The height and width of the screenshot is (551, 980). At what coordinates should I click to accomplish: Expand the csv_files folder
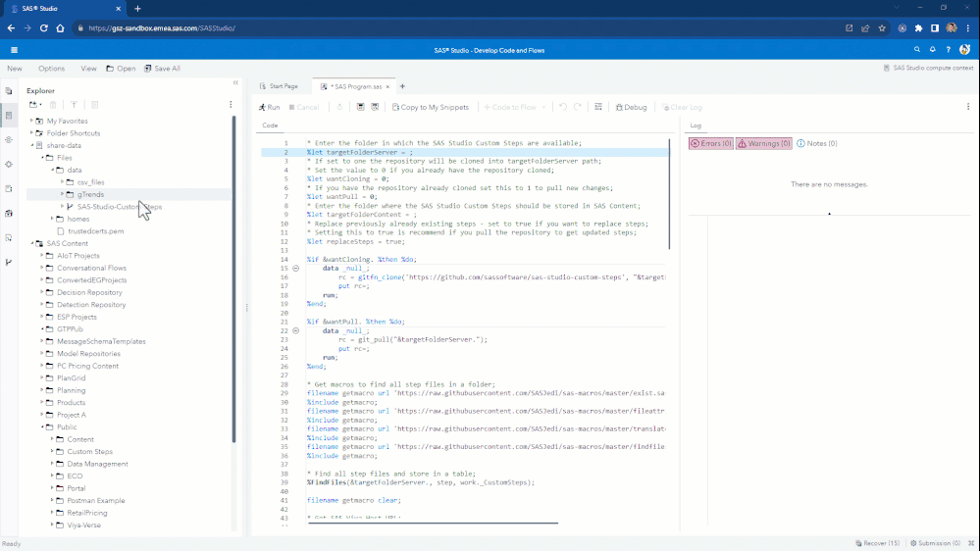click(x=62, y=182)
